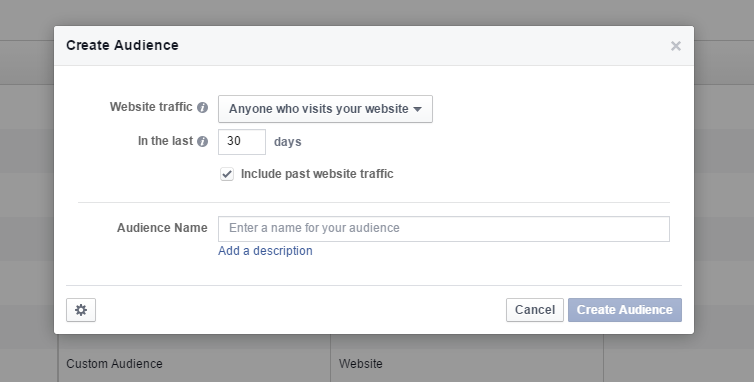Focus the Audience Name text field
Screen dimensions: 754x382
click(444, 229)
